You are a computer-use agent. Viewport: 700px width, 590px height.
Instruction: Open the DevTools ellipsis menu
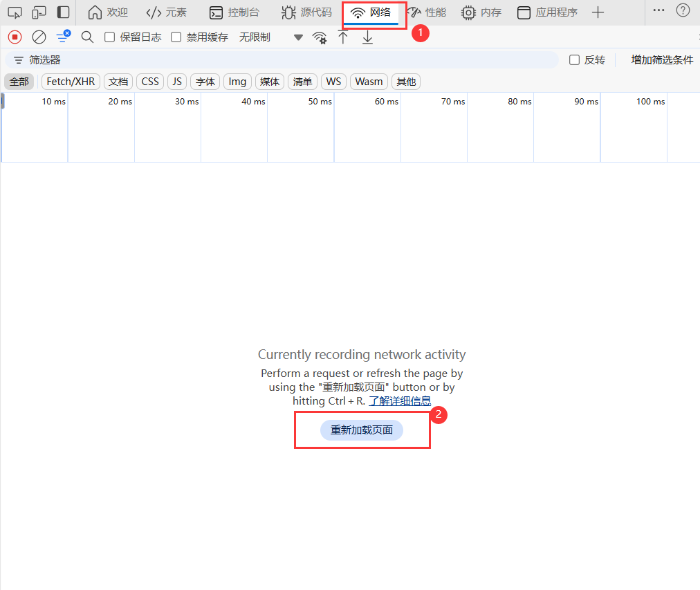(x=658, y=10)
